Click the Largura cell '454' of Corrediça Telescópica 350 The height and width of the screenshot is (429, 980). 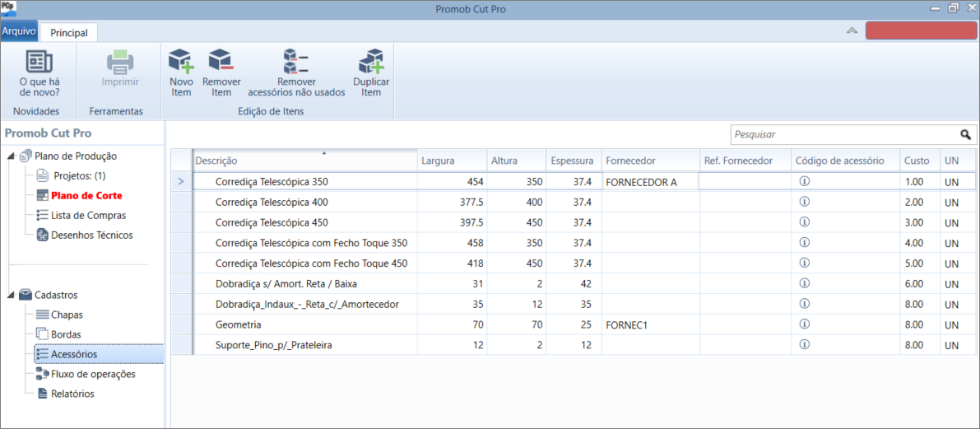452,182
